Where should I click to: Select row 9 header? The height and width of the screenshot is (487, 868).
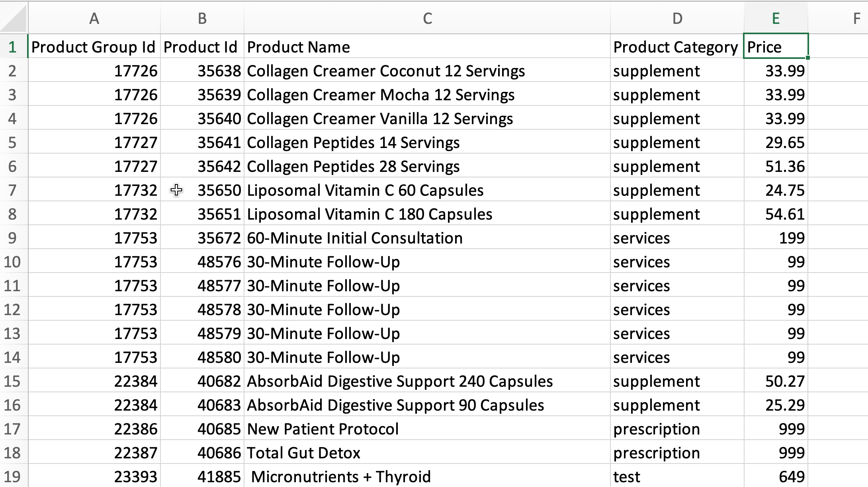coord(13,238)
